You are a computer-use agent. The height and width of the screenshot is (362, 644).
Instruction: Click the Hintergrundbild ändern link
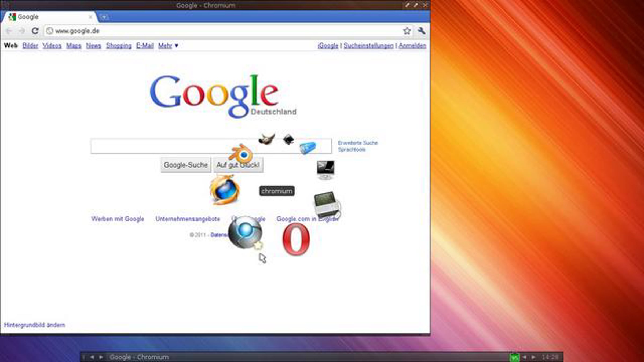pyautogui.click(x=35, y=325)
